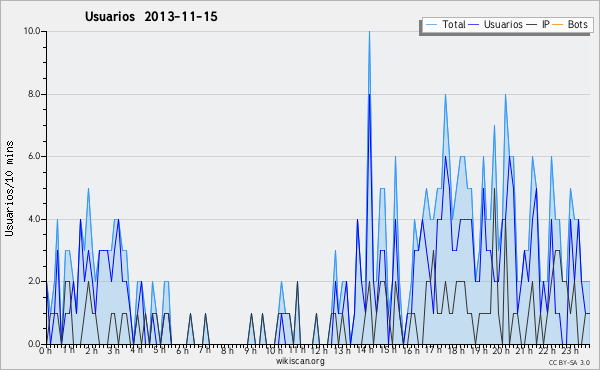600x370 pixels.
Task: Click the y-axis value 8.0
Action: tap(34, 94)
